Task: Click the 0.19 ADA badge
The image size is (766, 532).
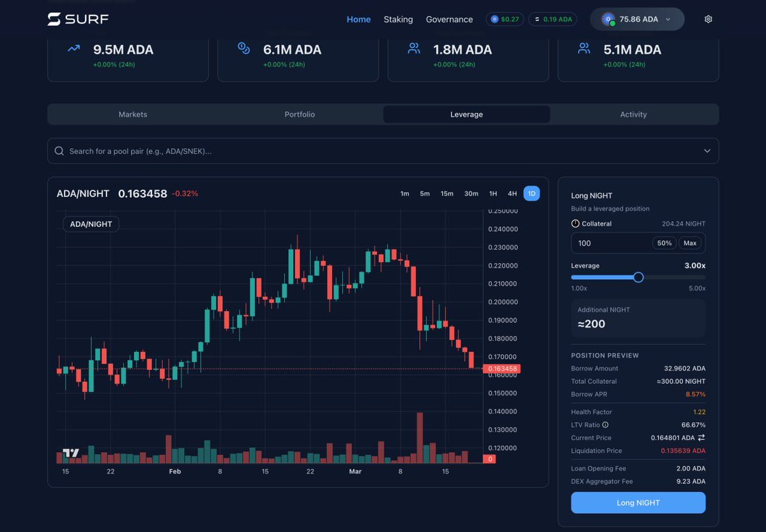Action: [553, 19]
